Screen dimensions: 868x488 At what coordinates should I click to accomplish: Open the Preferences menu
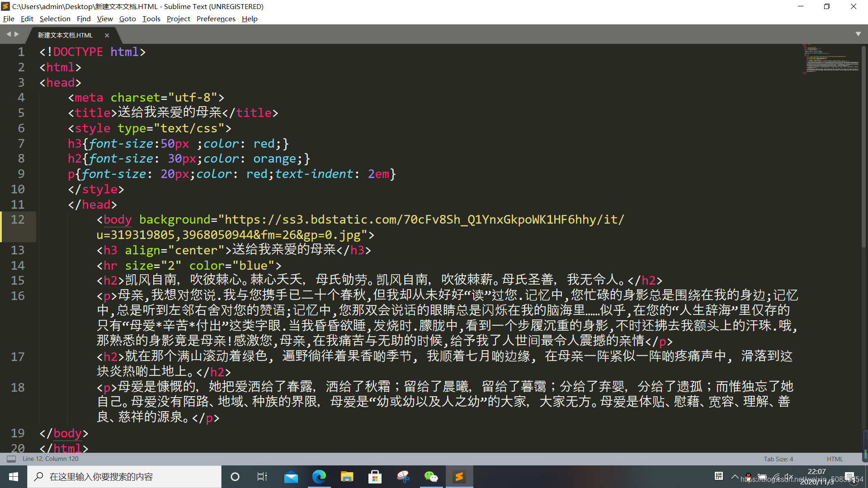tap(216, 19)
